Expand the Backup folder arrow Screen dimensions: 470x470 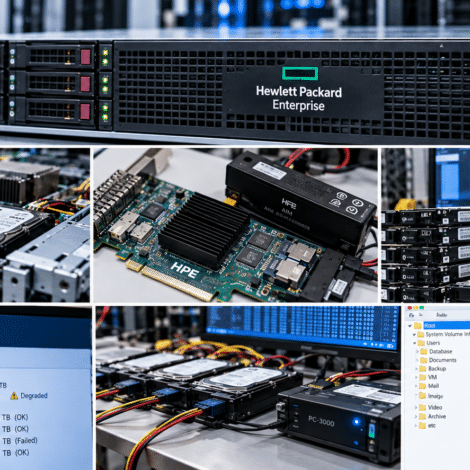click(416, 369)
